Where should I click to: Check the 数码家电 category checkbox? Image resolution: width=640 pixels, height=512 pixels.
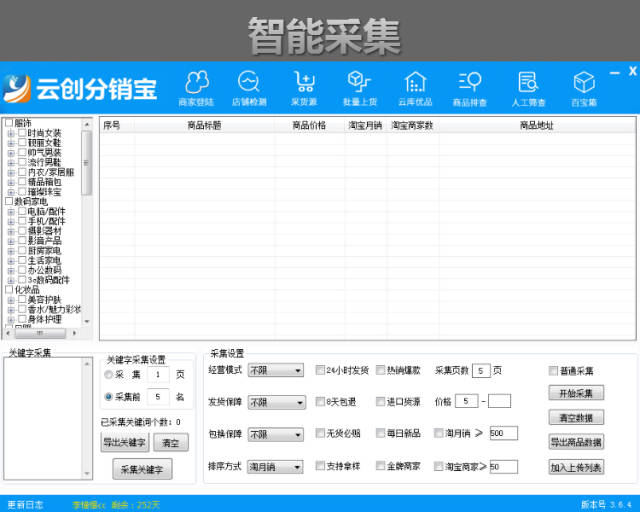tap(9, 201)
